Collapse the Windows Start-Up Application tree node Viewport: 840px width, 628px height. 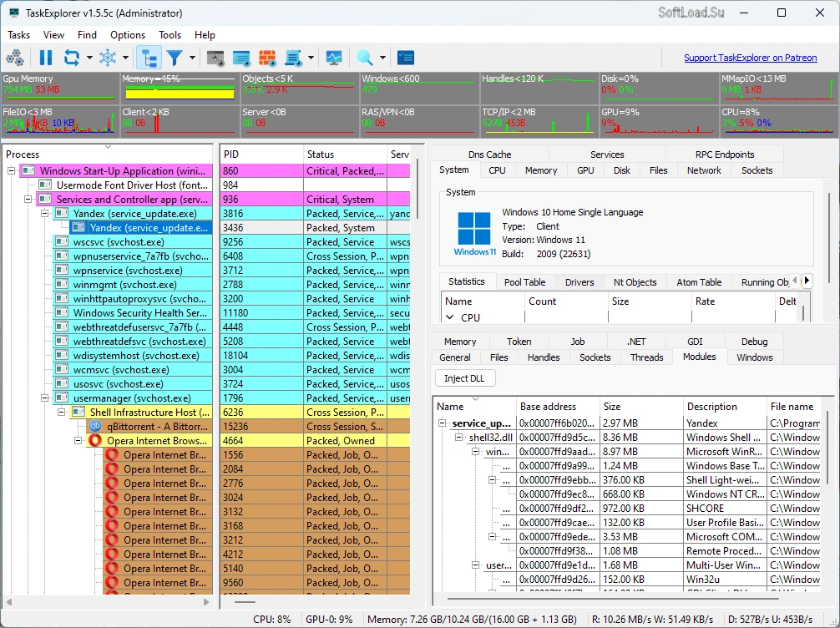tap(11, 171)
